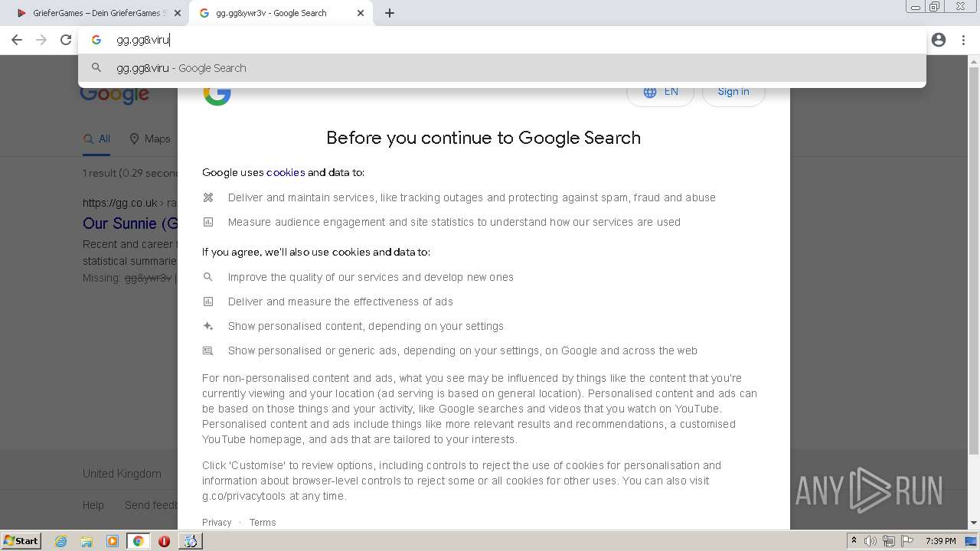Open the Maps results tab
This screenshot has width=980, height=551.
(x=150, y=139)
